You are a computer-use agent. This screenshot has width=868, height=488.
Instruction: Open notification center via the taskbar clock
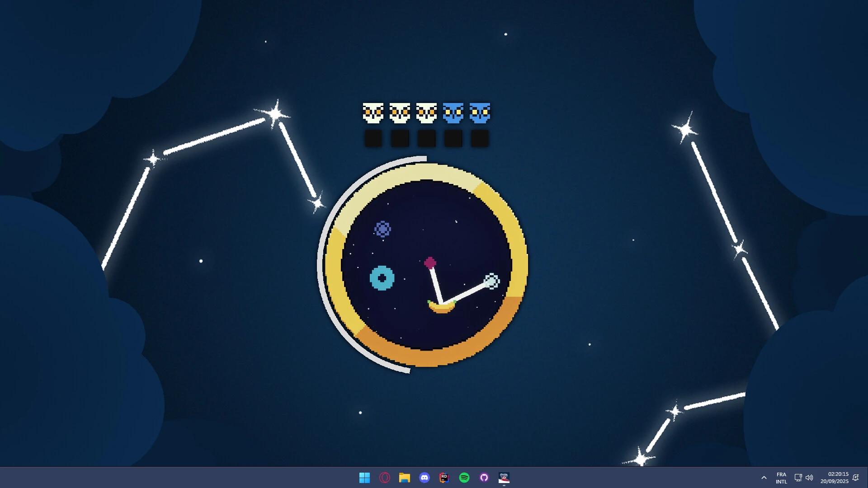click(x=834, y=478)
